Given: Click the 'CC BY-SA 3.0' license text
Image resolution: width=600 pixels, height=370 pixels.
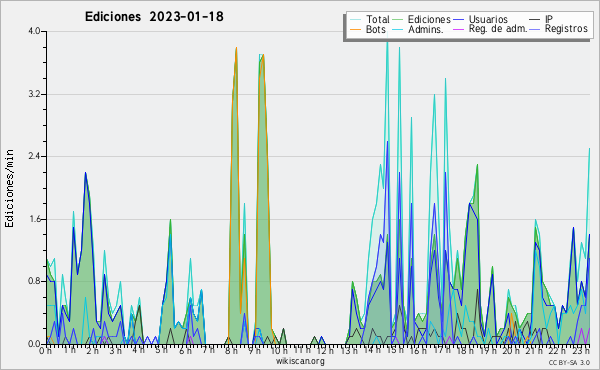Looking at the screenshot, I should click(569, 363).
